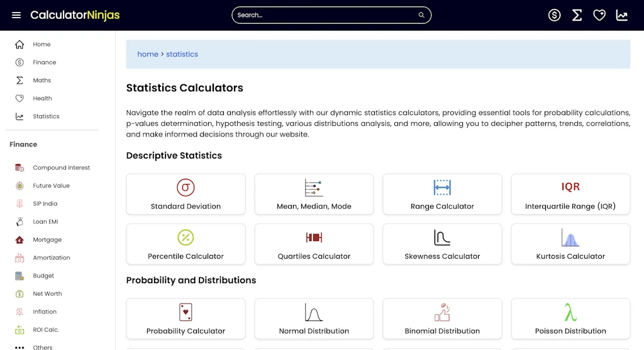Select Interquartile Range (IQR) calculator
The image size is (644, 350).
[x=570, y=195]
